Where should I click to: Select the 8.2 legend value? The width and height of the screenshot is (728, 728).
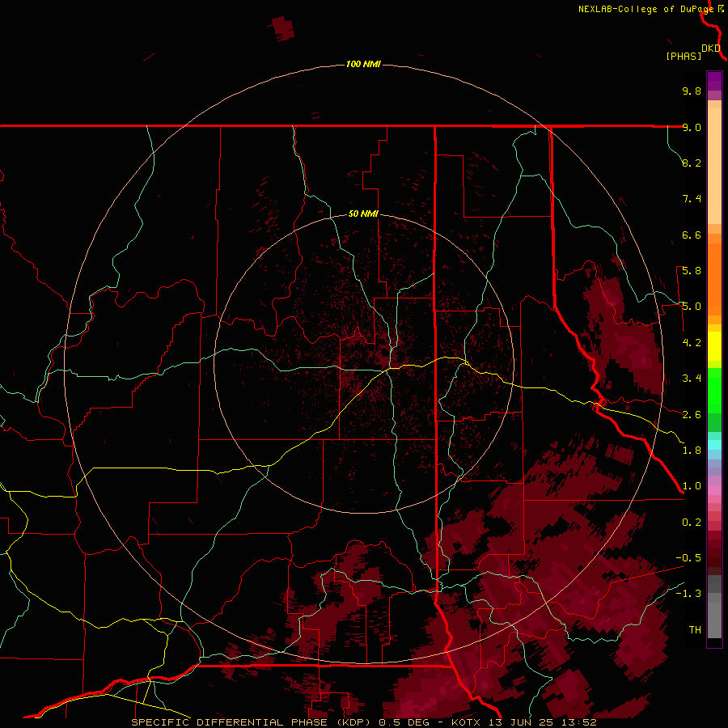click(692, 163)
